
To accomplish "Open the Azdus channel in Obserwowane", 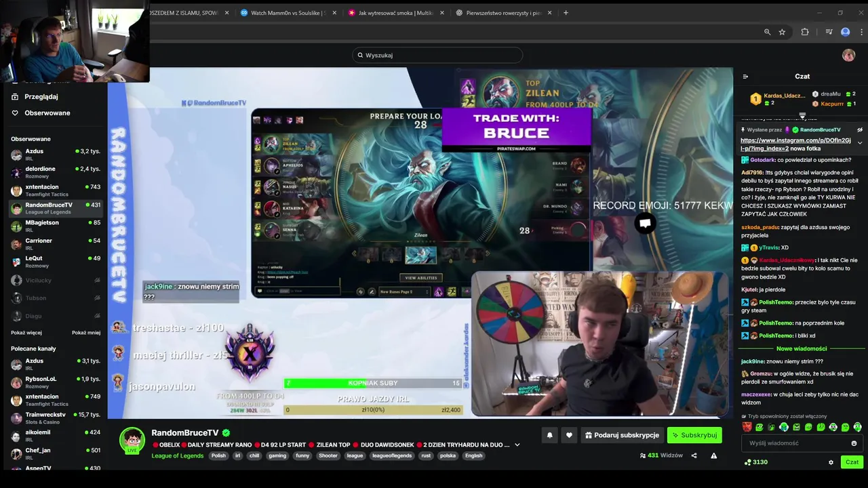I will tap(56, 155).
